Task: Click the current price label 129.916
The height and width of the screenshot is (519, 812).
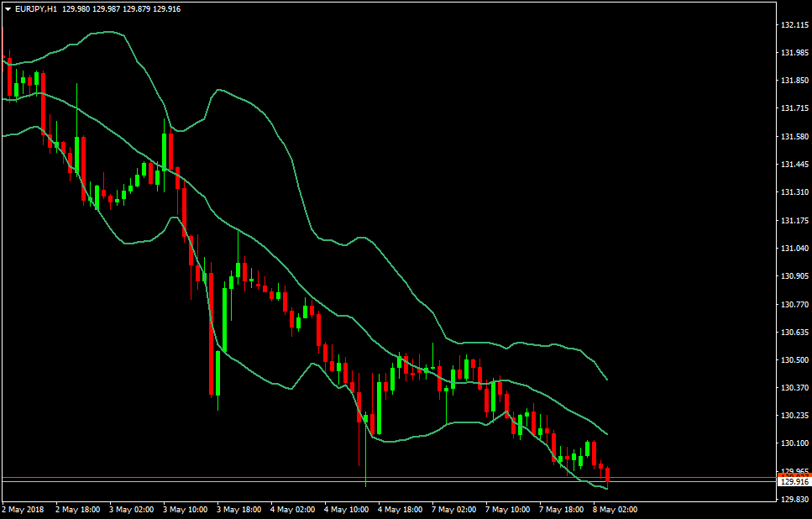Action: click(x=794, y=482)
